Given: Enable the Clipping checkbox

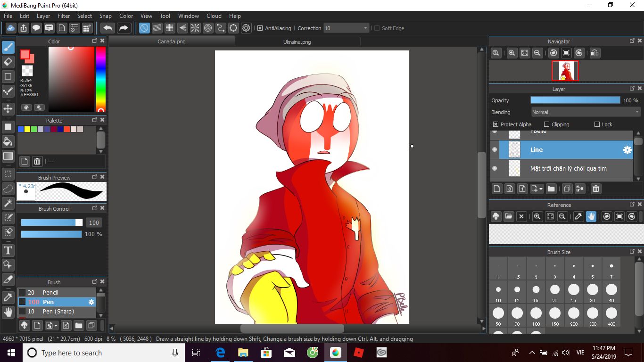Looking at the screenshot, I should point(547,124).
